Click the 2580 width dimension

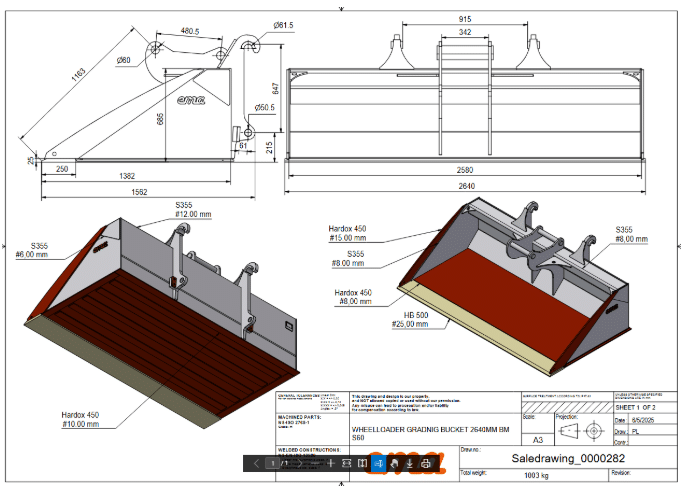(x=465, y=170)
